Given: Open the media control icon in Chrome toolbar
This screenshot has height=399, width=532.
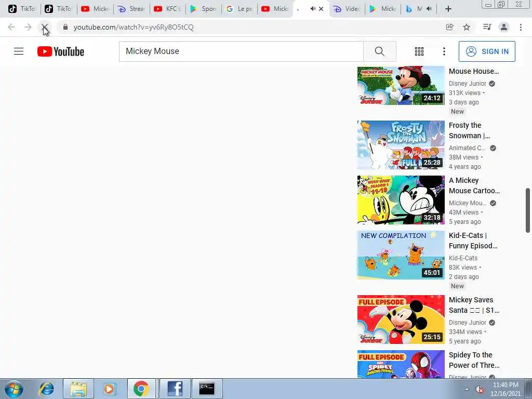Looking at the screenshot, I should [487, 27].
